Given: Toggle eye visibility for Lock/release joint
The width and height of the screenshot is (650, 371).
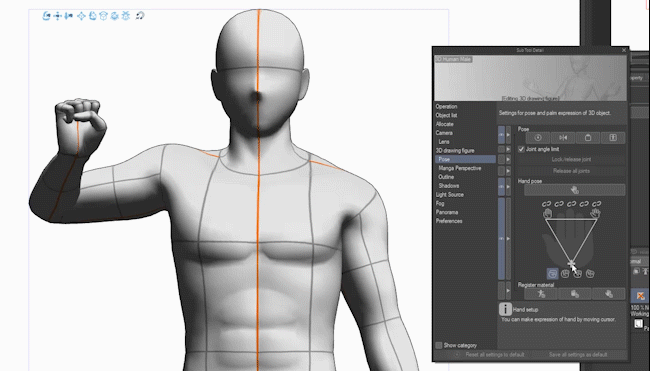Looking at the screenshot, I should (x=501, y=160).
